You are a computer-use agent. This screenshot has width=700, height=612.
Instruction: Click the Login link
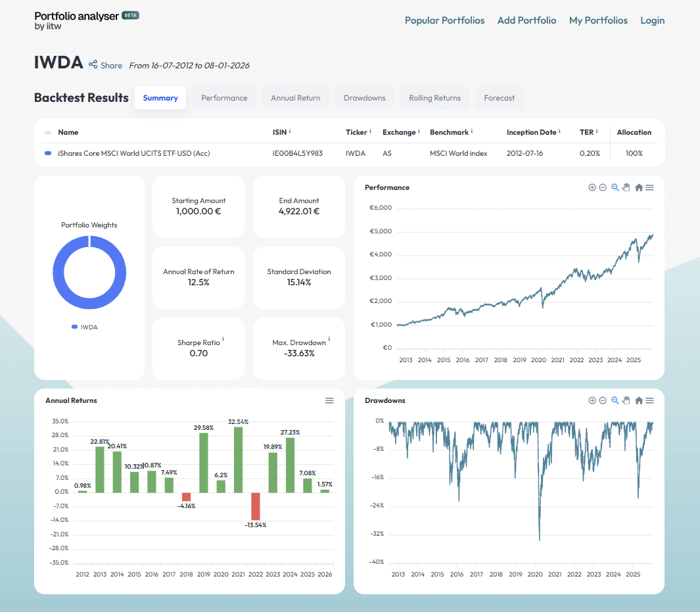click(x=652, y=20)
